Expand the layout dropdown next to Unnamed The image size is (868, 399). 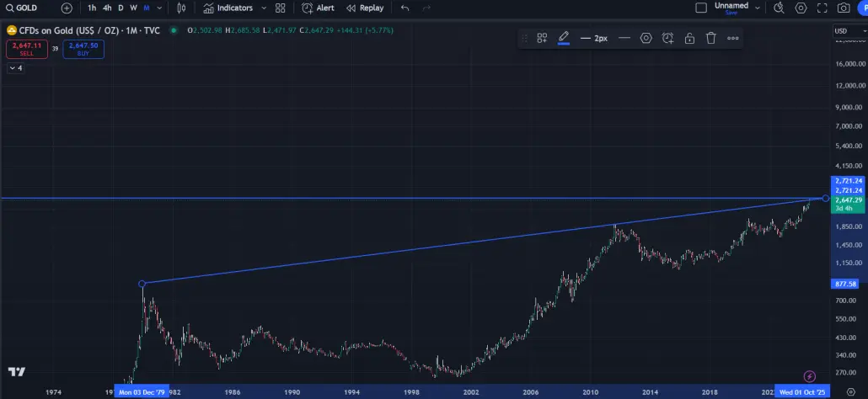point(758,8)
